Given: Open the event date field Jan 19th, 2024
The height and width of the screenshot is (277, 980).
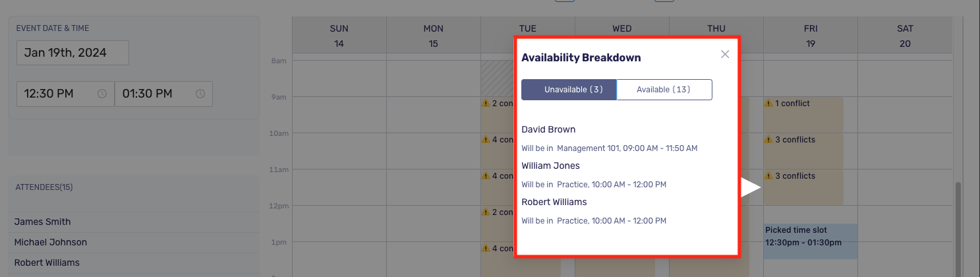Looking at the screenshot, I should pos(72,53).
